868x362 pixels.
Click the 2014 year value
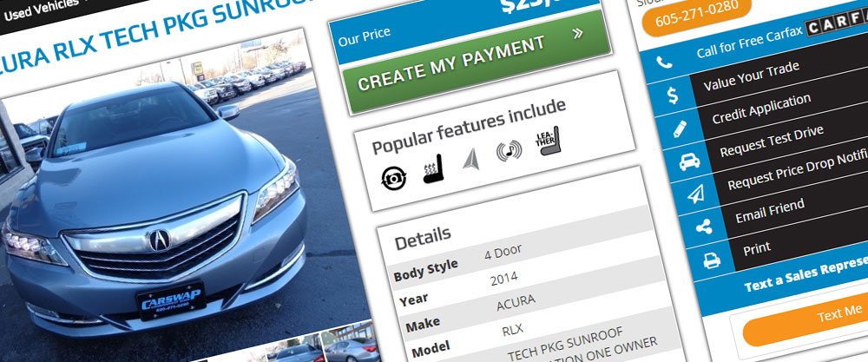click(x=503, y=279)
